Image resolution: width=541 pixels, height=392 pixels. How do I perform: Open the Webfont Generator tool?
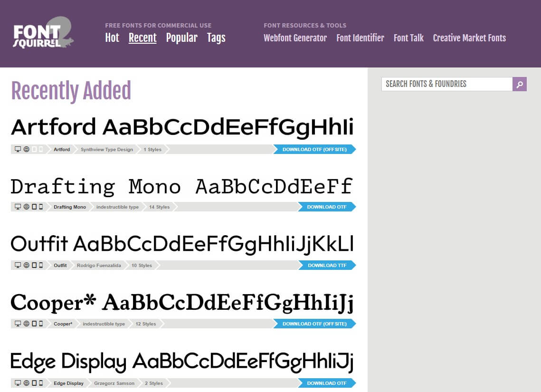(295, 38)
